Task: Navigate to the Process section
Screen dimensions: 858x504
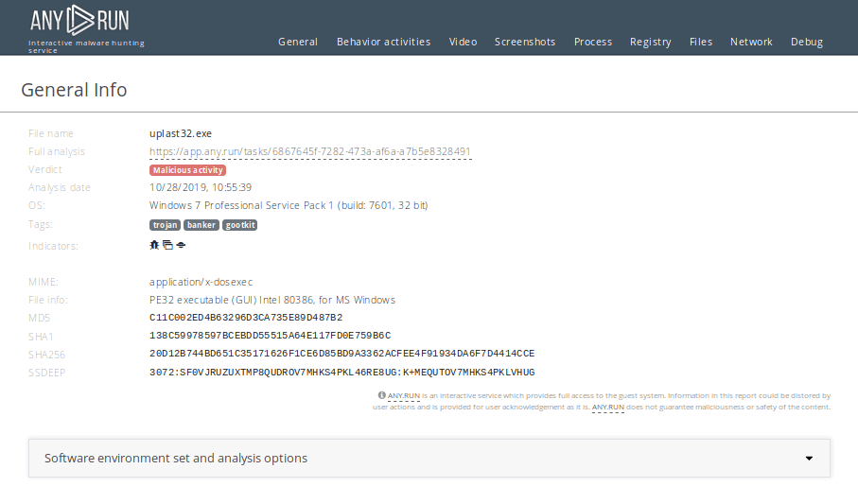Action: click(593, 42)
